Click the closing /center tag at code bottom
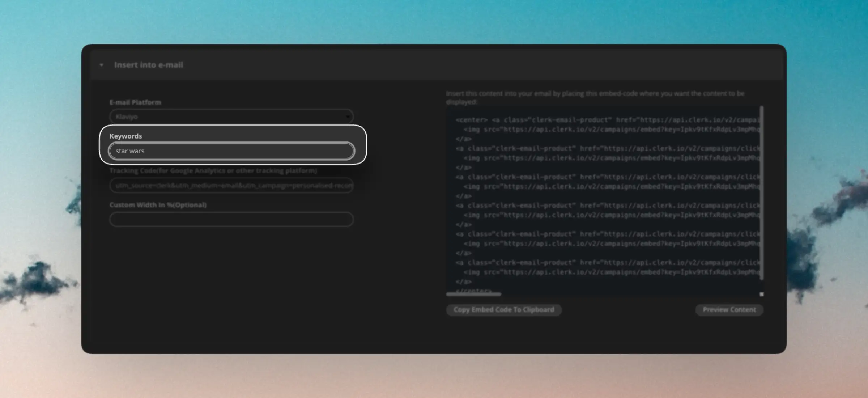Viewport: 868px width, 398px height. (473, 291)
